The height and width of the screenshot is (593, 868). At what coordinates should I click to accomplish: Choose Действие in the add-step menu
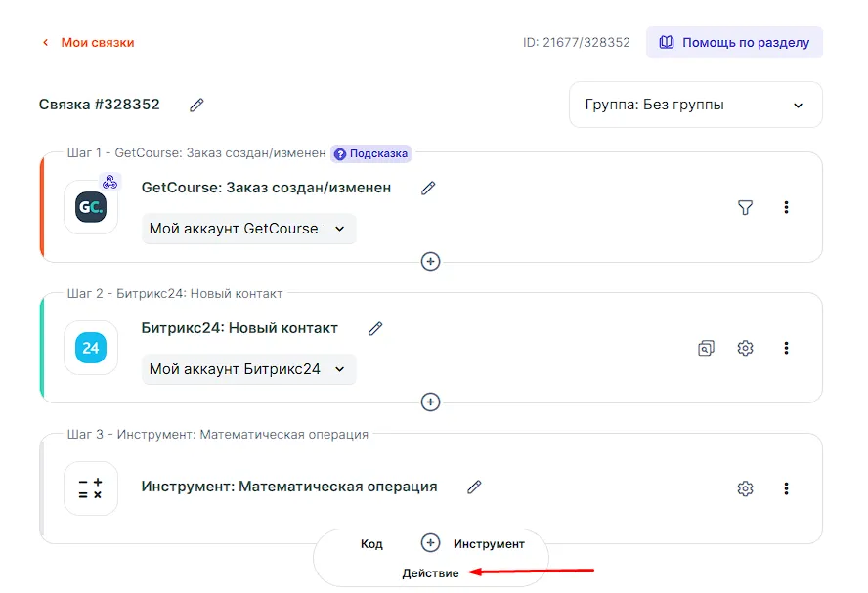pos(430,573)
